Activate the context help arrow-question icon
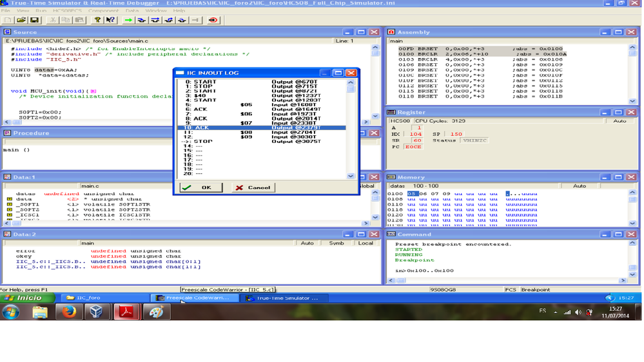The height and width of the screenshot is (362, 644). coord(110,20)
